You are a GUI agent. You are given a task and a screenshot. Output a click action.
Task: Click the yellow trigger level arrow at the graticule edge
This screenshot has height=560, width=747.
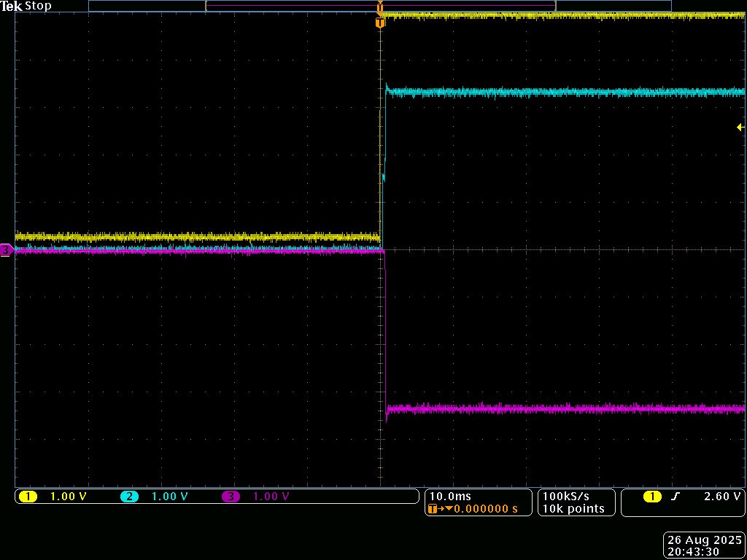[740, 127]
